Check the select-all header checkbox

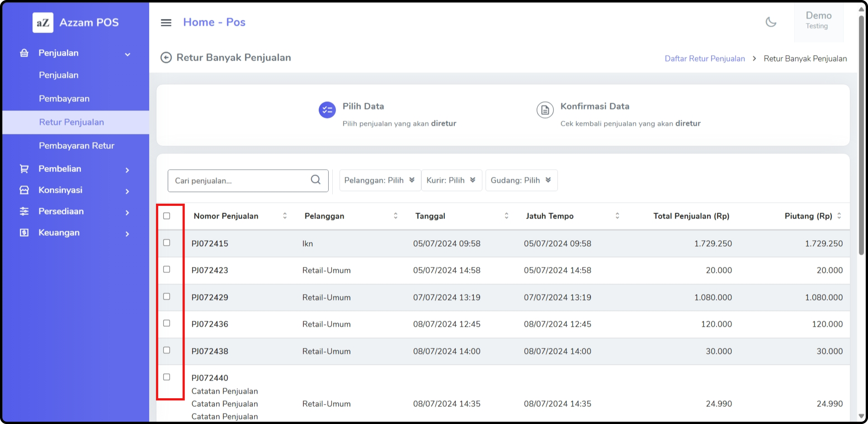point(166,216)
